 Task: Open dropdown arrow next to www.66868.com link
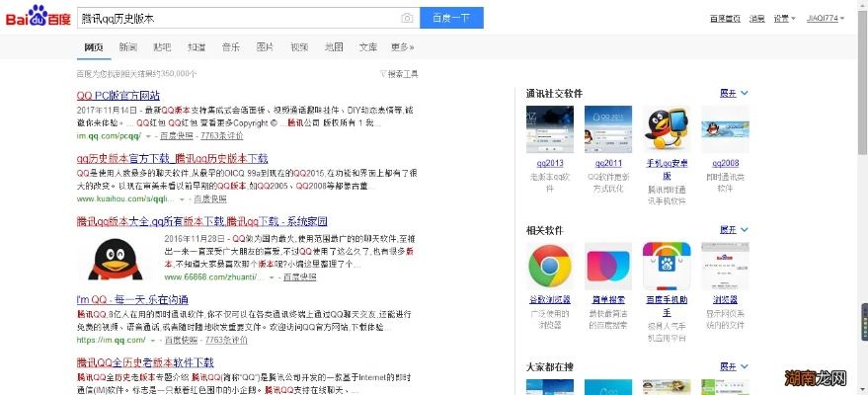tap(272, 277)
